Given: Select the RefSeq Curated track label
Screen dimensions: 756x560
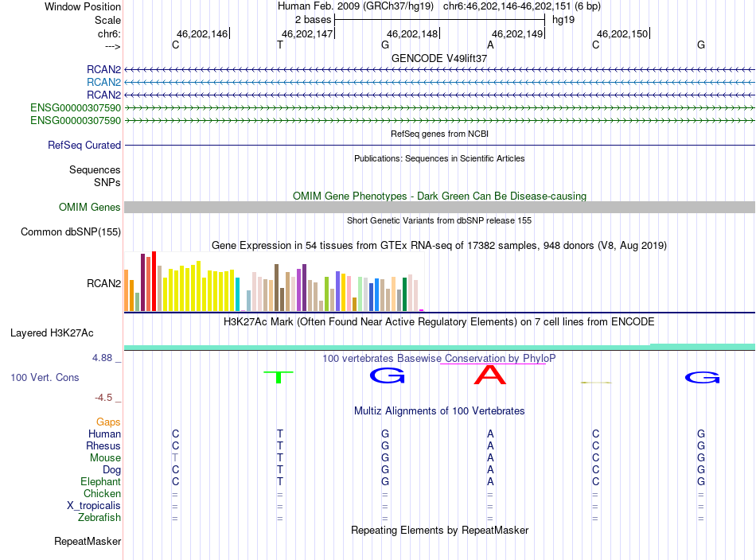Looking at the screenshot, I should tap(84, 145).
